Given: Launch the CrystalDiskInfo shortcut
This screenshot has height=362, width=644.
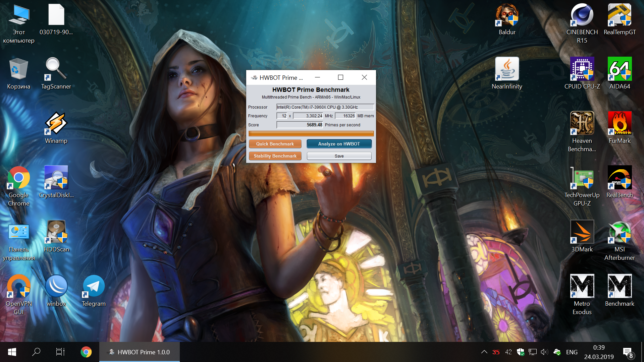Looking at the screenshot, I should (x=56, y=182).
